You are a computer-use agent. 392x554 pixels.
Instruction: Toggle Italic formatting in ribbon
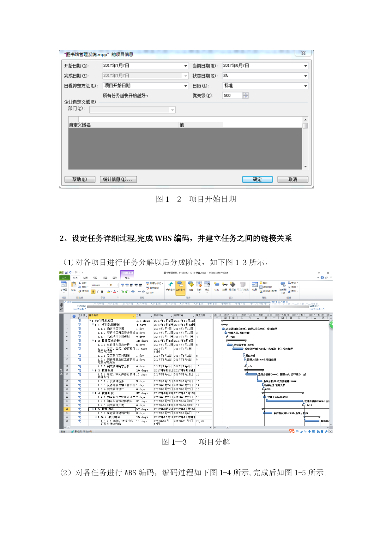(98, 292)
